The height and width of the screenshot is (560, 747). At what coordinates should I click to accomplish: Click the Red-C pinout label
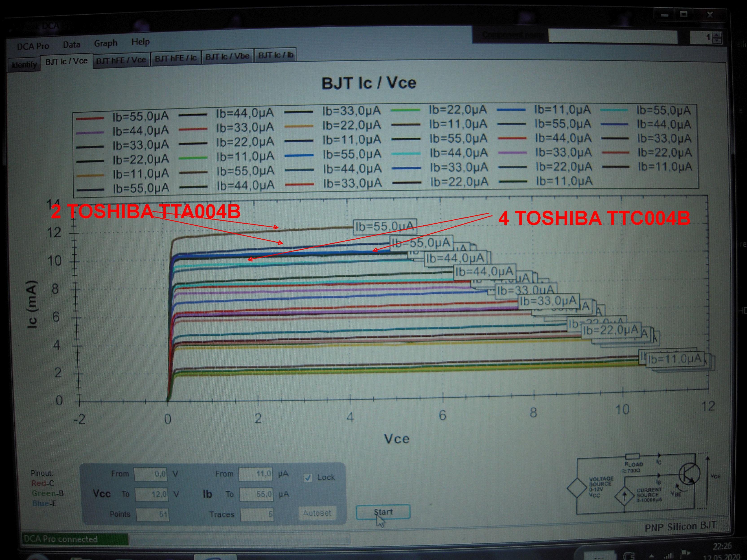pyautogui.click(x=43, y=483)
